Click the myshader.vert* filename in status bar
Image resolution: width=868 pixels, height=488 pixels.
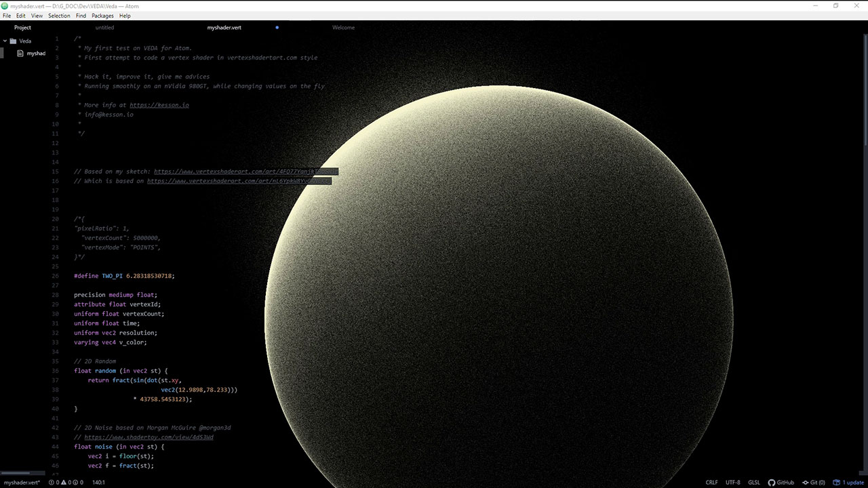point(22,483)
